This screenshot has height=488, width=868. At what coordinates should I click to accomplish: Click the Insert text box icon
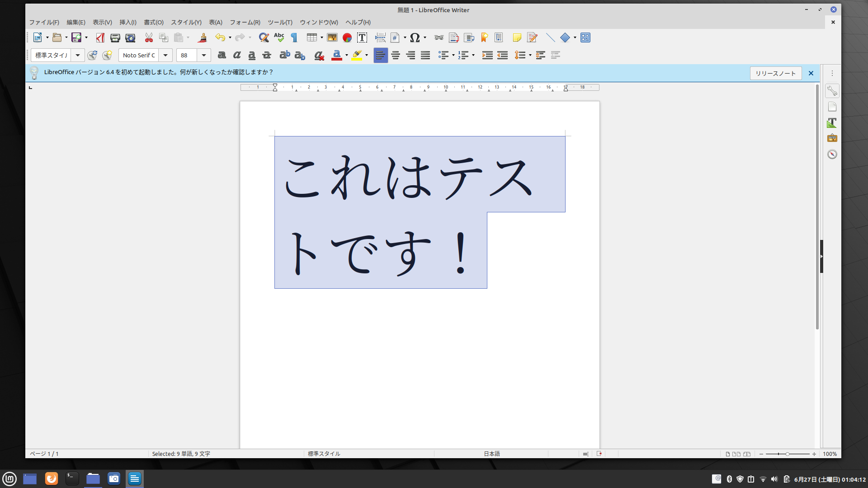click(x=362, y=38)
